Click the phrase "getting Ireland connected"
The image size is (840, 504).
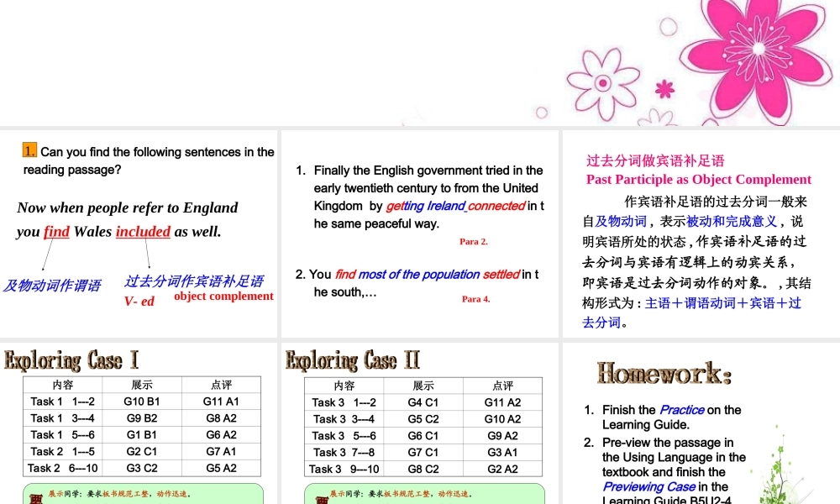coord(455,206)
